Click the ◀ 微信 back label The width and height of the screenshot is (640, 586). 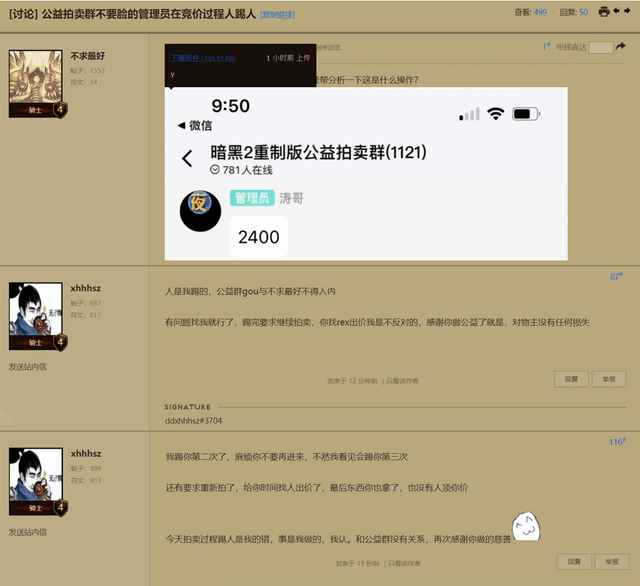[x=195, y=126]
